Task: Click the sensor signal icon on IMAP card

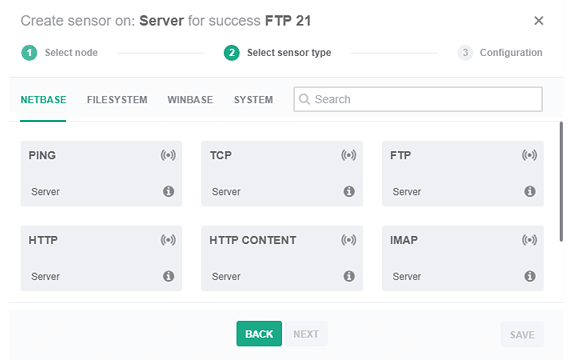Action: [529, 240]
